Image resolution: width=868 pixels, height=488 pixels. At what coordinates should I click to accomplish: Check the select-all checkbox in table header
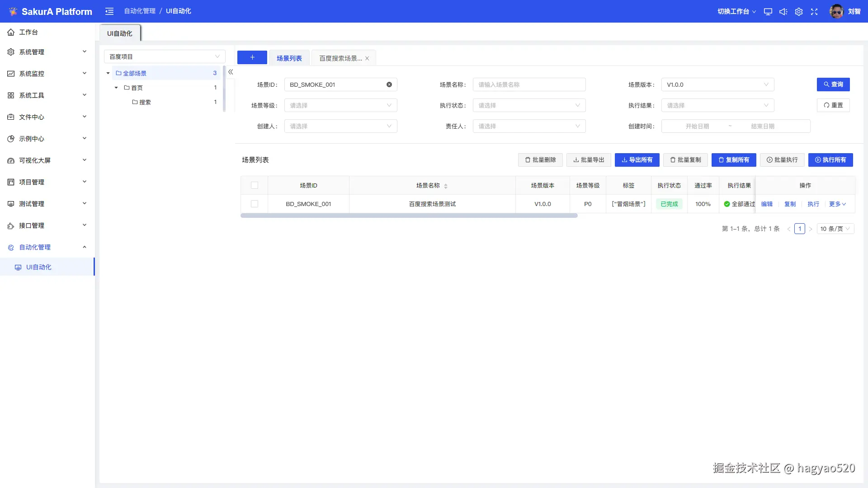coord(255,185)
